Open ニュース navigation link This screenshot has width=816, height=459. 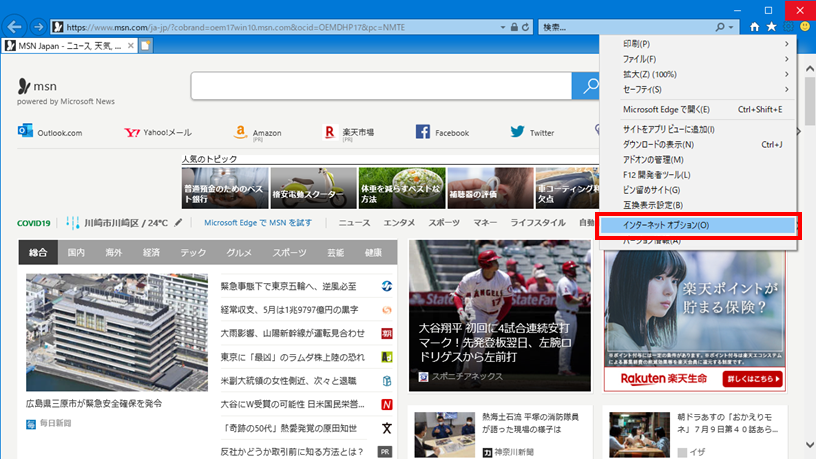point(354,223)
